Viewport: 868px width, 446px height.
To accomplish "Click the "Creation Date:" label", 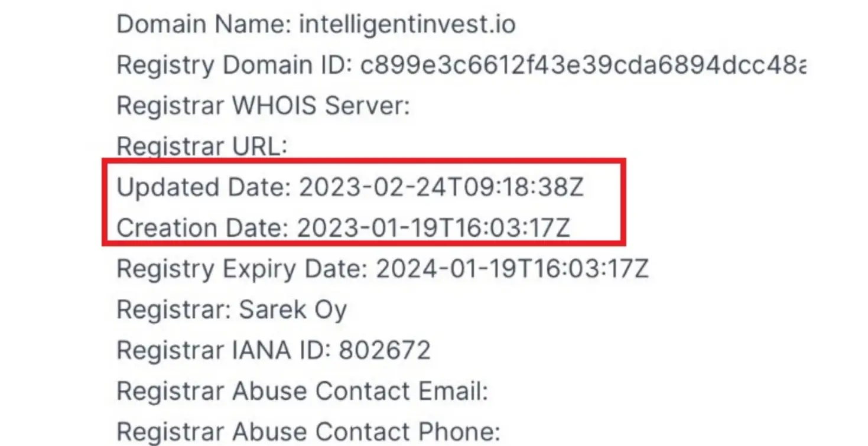I will [203, 228].
